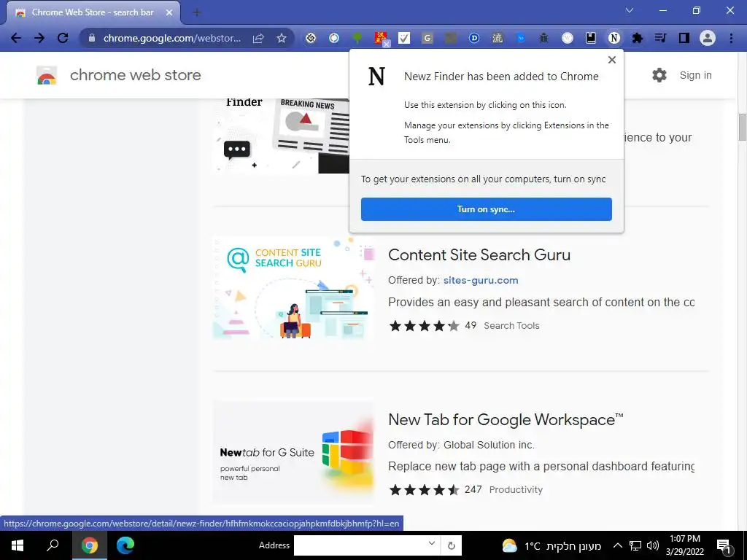Open the gray Chinese character extension icon
747x560 pixels.
click(x=498, y=38)
